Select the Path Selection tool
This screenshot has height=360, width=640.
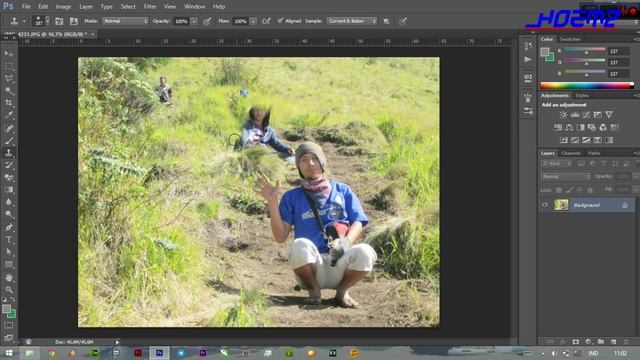9,252
